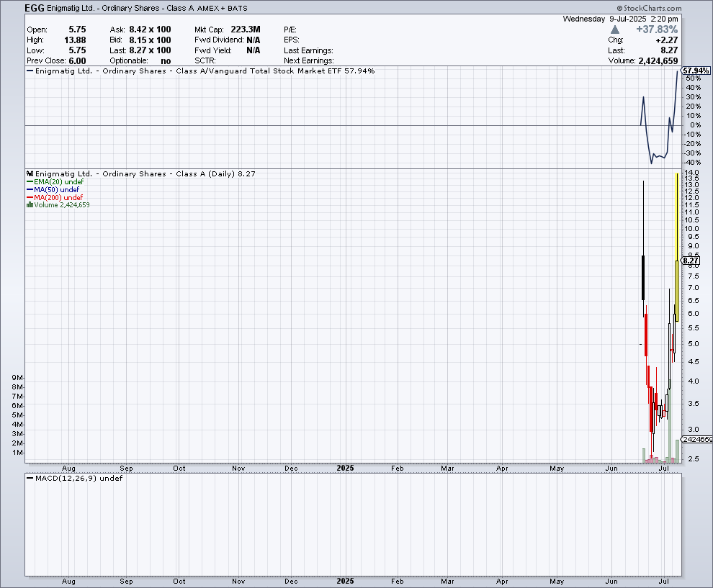Click the yellow candlestick for the latest day
The width and height of the screenshot is (713, 588).
[677, 248]
